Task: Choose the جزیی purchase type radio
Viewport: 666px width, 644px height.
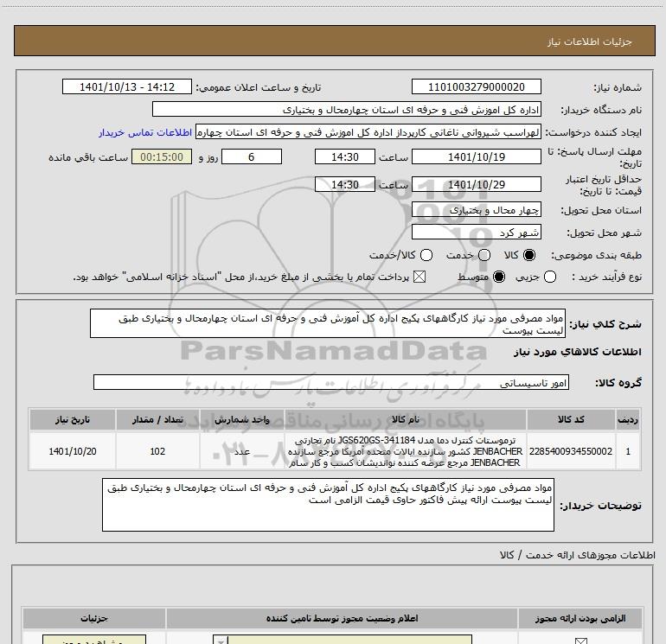Action: click(x=549, y=277)
